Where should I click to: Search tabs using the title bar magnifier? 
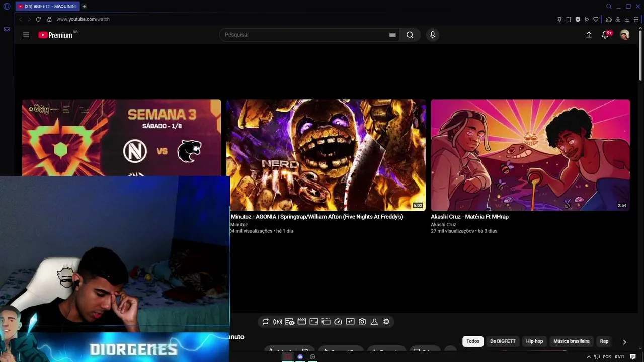[x=609, y=6]
